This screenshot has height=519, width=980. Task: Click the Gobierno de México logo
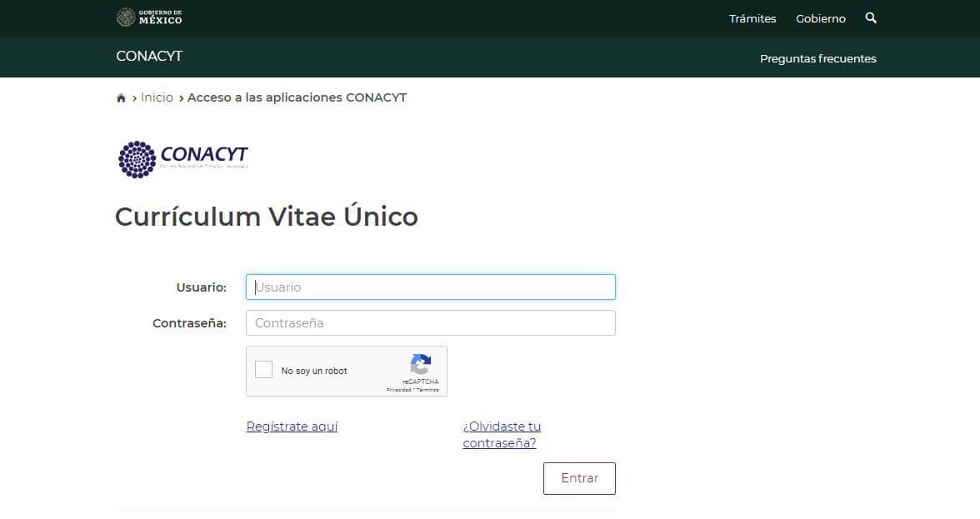pyautogui.click(x=149, y=17)
